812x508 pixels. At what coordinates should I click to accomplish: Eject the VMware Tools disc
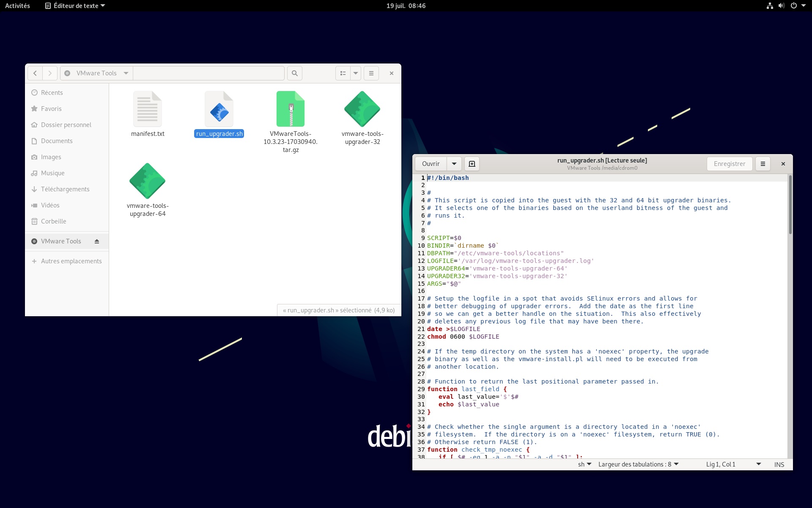pos(97,241)
